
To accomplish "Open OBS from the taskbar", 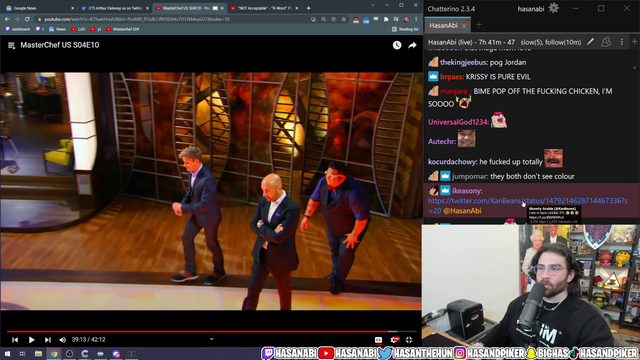I will tap(69, 353).
